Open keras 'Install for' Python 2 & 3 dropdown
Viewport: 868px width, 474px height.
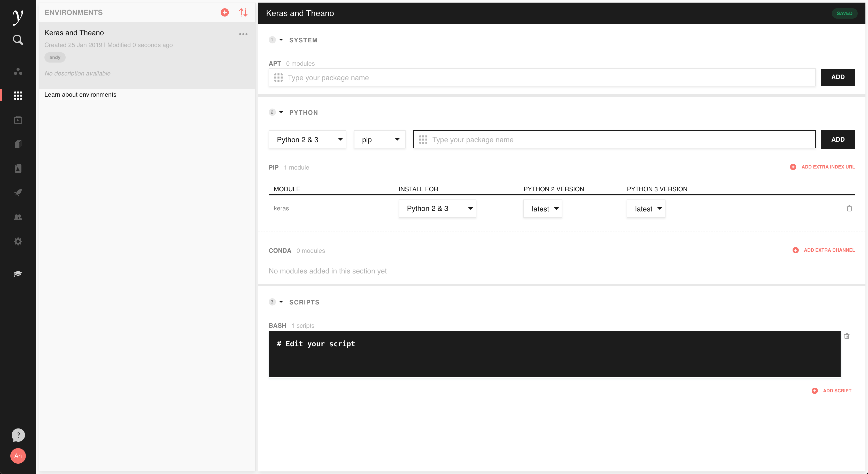(x=437, y=209)
